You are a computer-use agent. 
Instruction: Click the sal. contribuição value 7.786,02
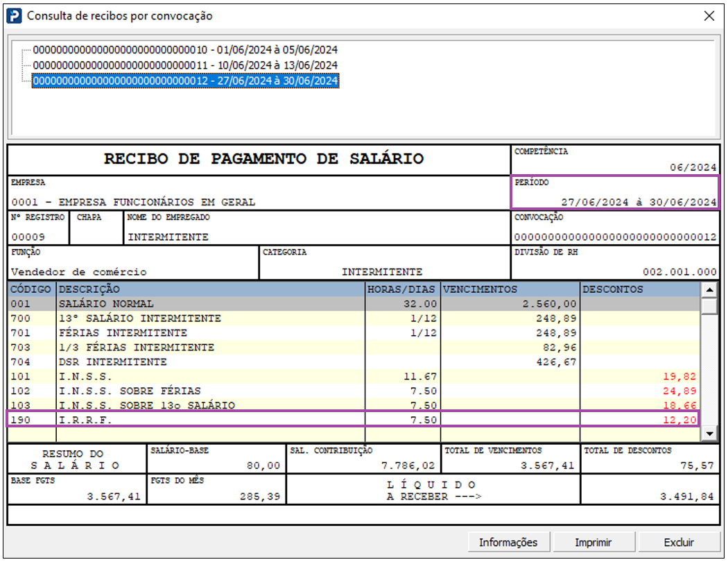(x=408, y=466)
